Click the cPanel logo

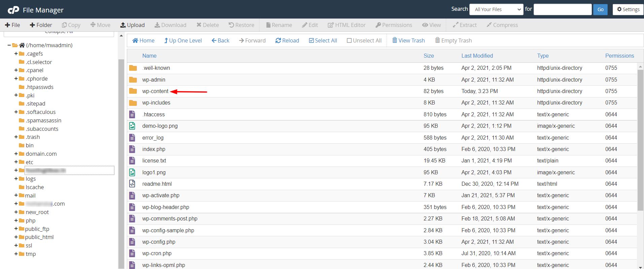pyautogui.click(x=13, y=10)
